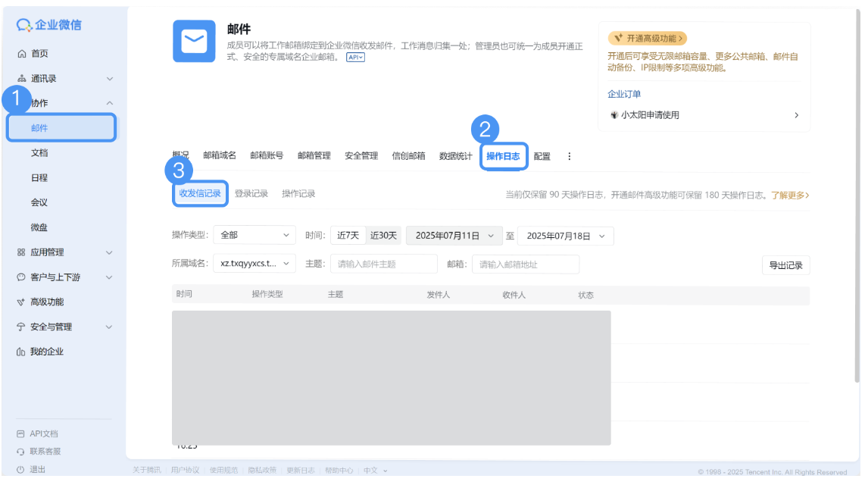Switch to the 安全管理 tab
The height and width of the screenshot is (488, 868).
[x=361, y=156]
